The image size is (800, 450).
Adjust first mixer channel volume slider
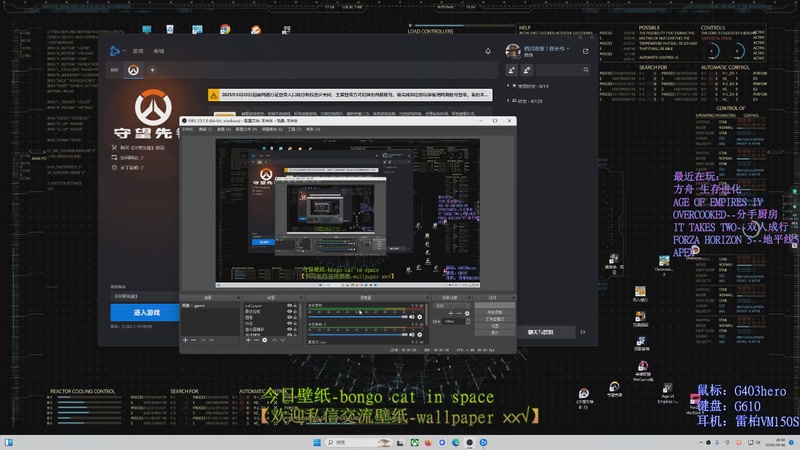pos(358,316)
